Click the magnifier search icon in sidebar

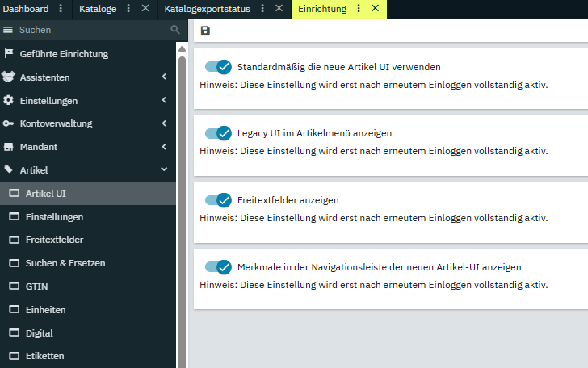tap(175, 30)
